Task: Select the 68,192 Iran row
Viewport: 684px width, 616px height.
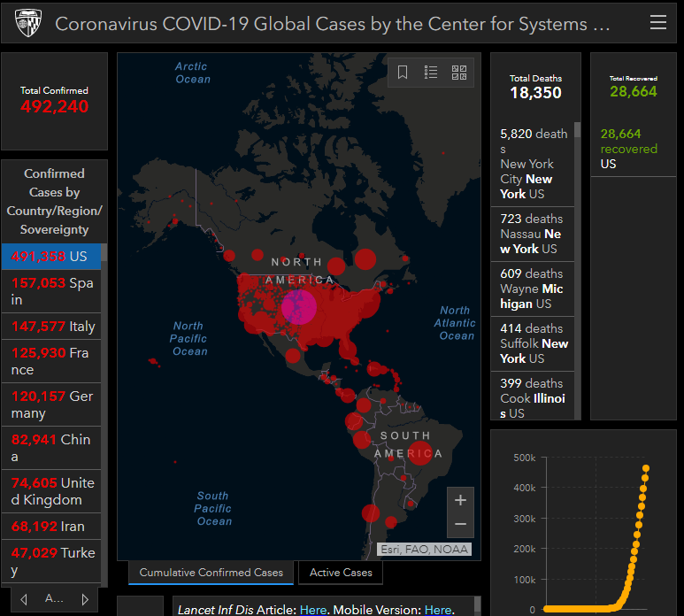Action: (51, 527)
